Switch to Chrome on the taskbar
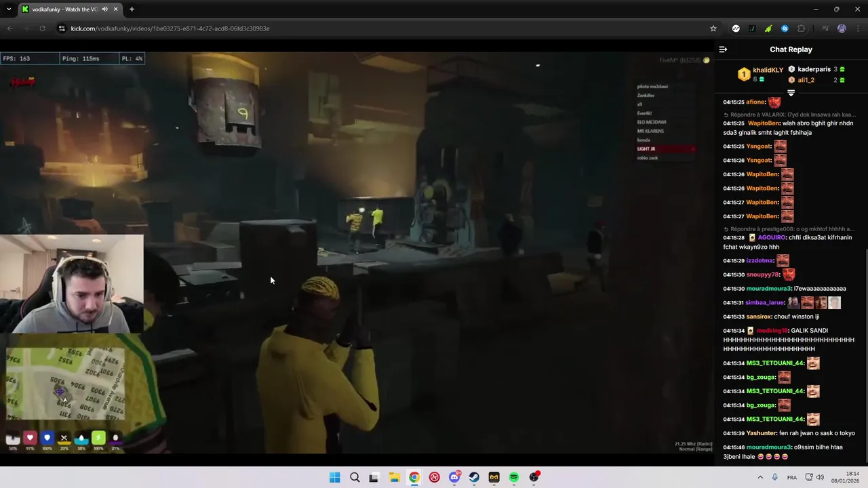 [x=414, y=477]
